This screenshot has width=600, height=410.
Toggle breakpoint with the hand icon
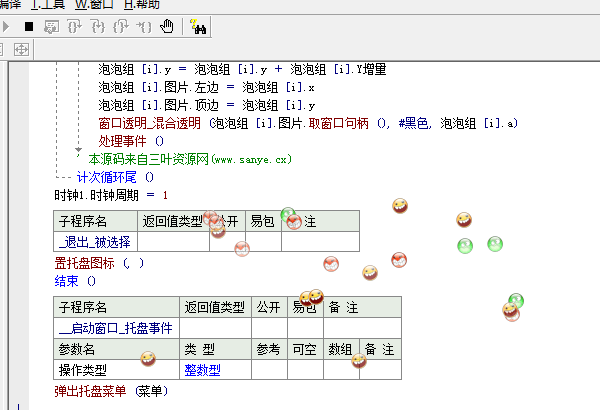click(167, 25)
